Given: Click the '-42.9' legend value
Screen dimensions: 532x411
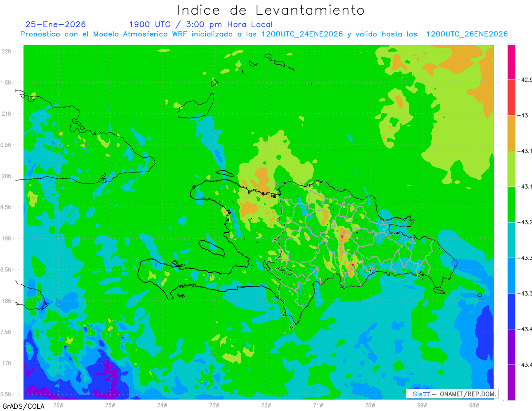Looking at the screenshot, I should coord(525,80).
